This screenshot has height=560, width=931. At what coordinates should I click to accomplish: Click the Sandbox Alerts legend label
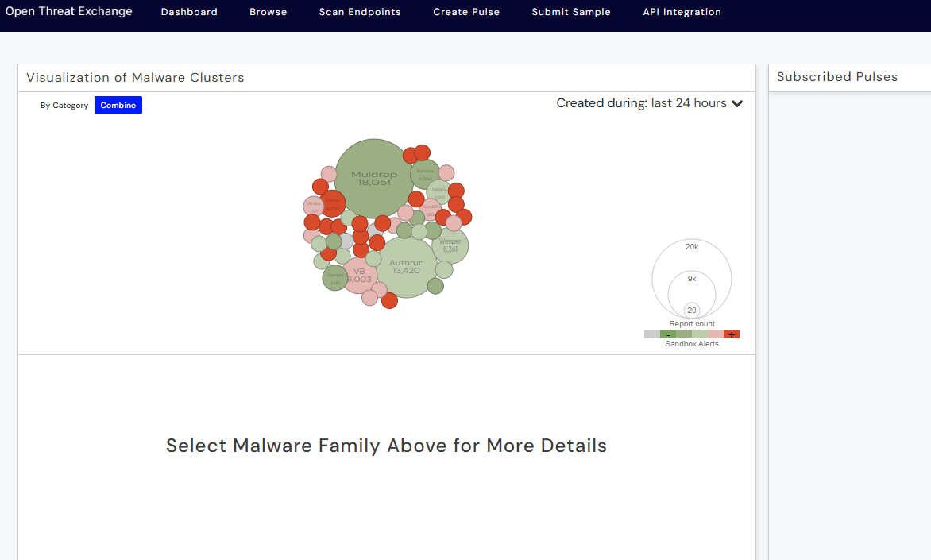pos(692,344)
